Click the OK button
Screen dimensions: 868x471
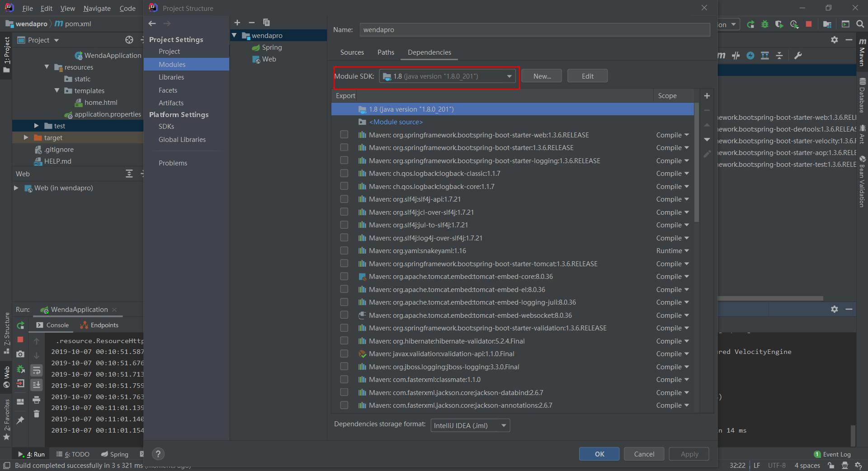tap(599, 454)
